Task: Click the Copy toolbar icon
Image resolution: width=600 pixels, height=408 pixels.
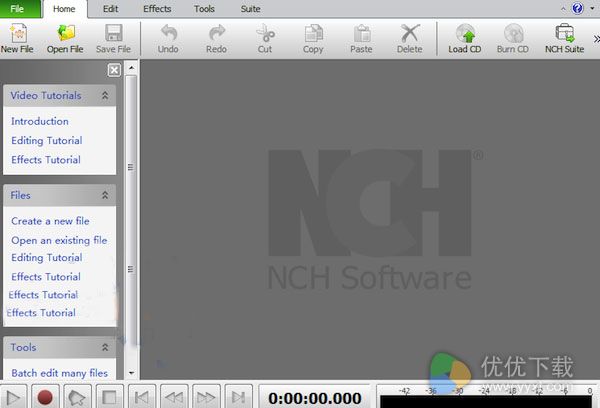Action: point(314,33)
